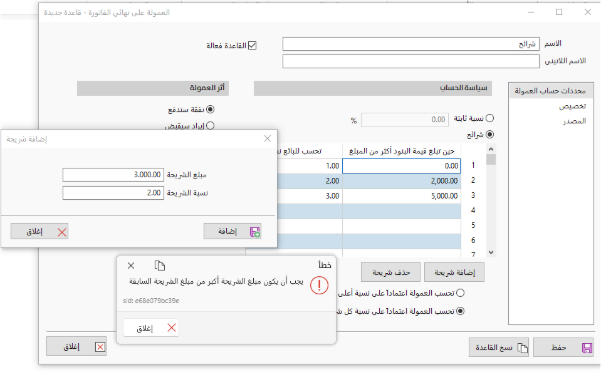Screen dimensions: 601x377
Task: Close the إضافة شريحة dialog with its X
Action: (268, 139)
